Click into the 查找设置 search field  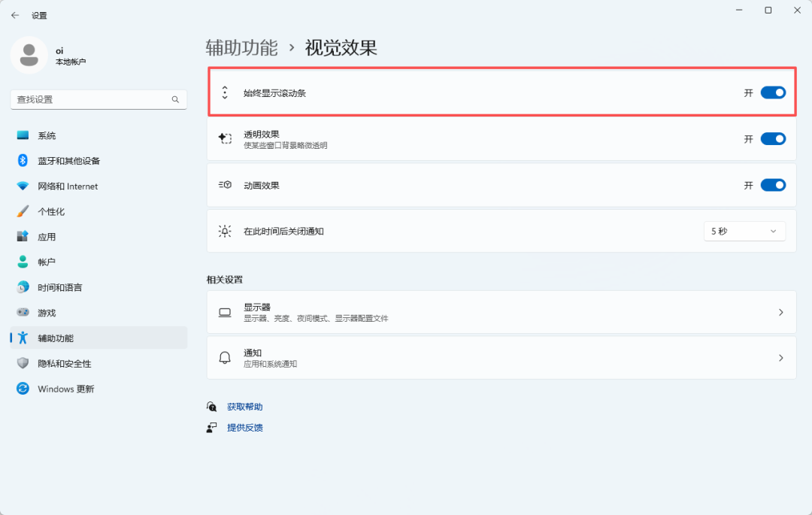[x=98, y=99]
